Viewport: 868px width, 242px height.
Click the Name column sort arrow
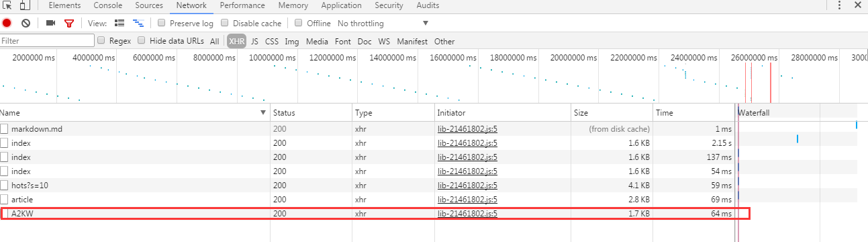263,113
